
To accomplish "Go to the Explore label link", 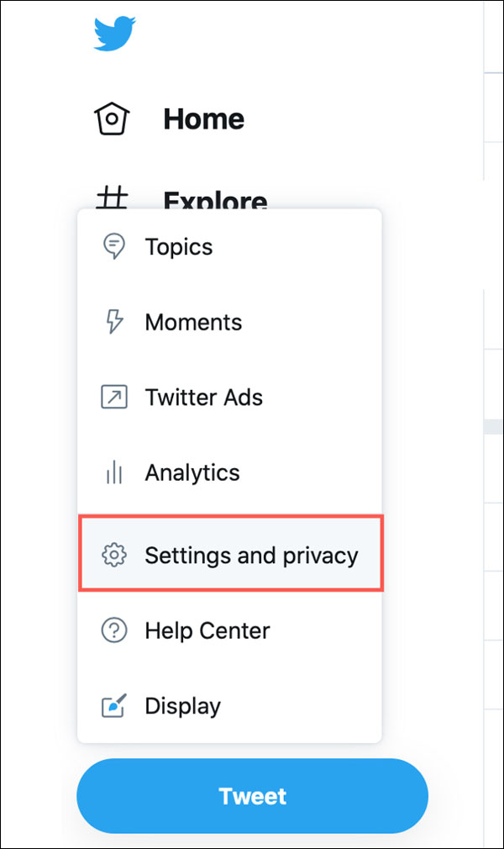I will point(215,200).
